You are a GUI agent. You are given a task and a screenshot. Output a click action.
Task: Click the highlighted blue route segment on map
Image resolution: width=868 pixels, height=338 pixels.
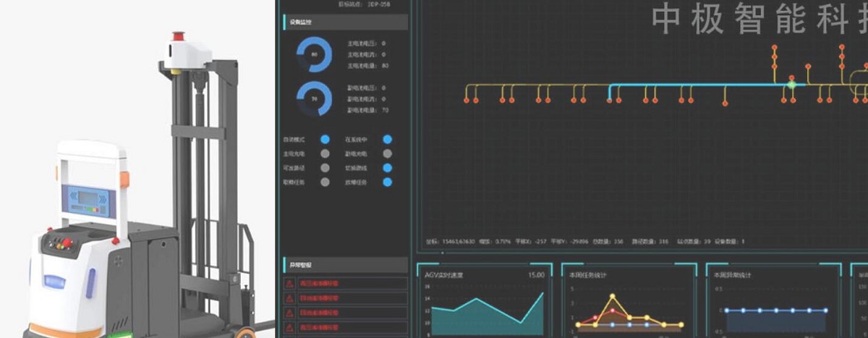click(x=694, y=85)
